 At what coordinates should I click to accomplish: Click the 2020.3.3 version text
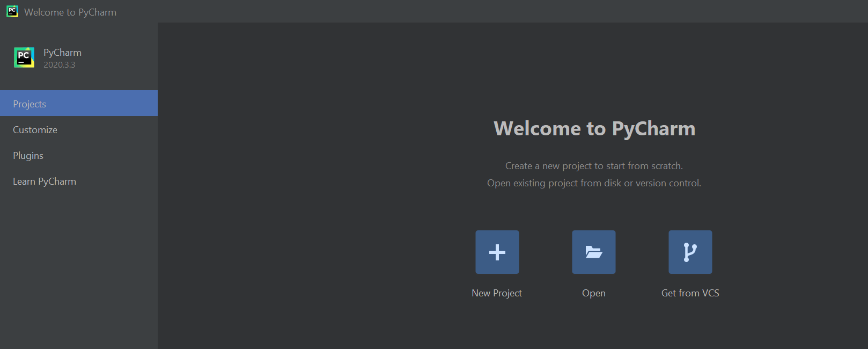(59, 65)
